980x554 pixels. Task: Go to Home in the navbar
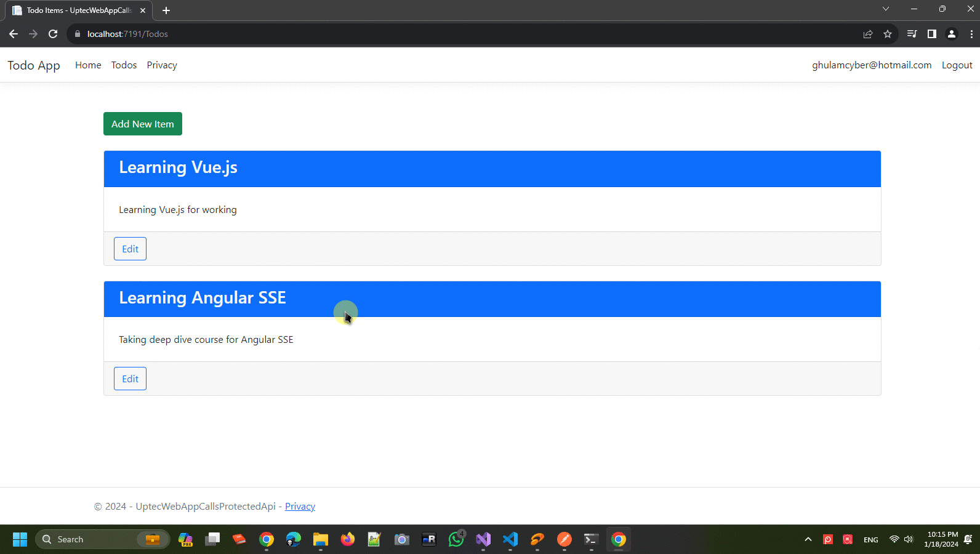pyautogui.click(x=88, y=65)
